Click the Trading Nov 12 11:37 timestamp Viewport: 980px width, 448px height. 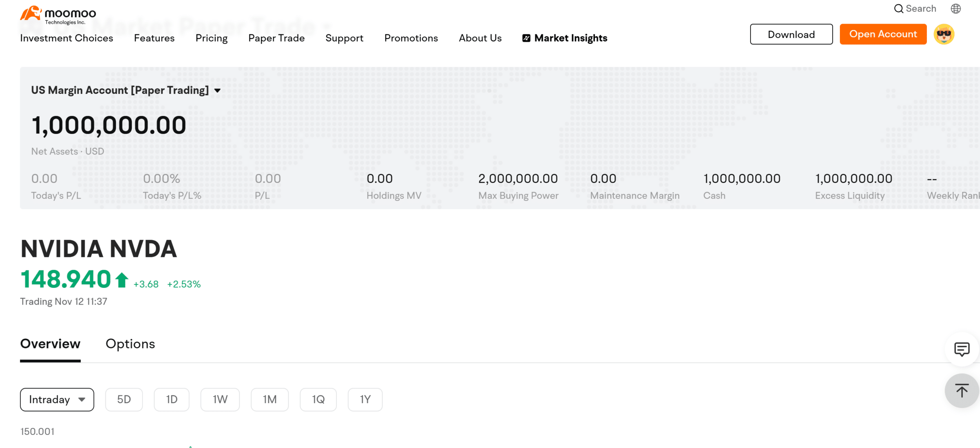64,301
